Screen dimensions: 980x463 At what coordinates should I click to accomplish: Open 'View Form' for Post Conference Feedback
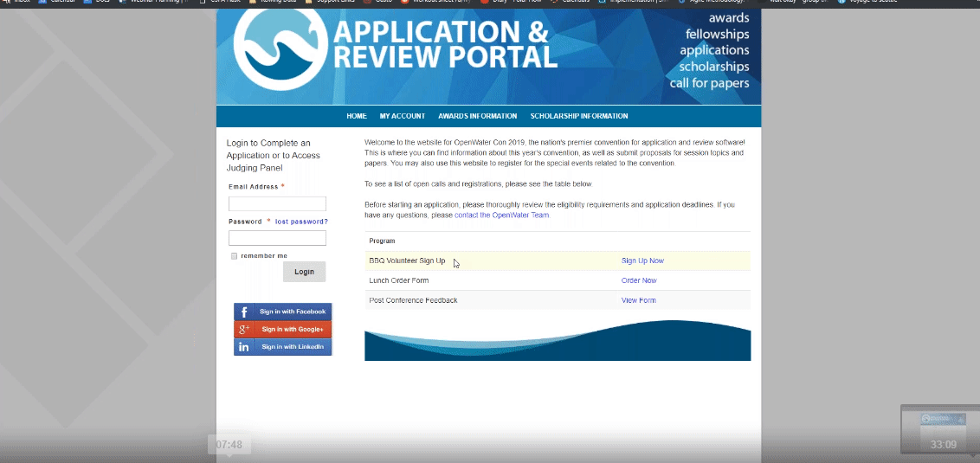pyautogui.click(x=638, y=300)
